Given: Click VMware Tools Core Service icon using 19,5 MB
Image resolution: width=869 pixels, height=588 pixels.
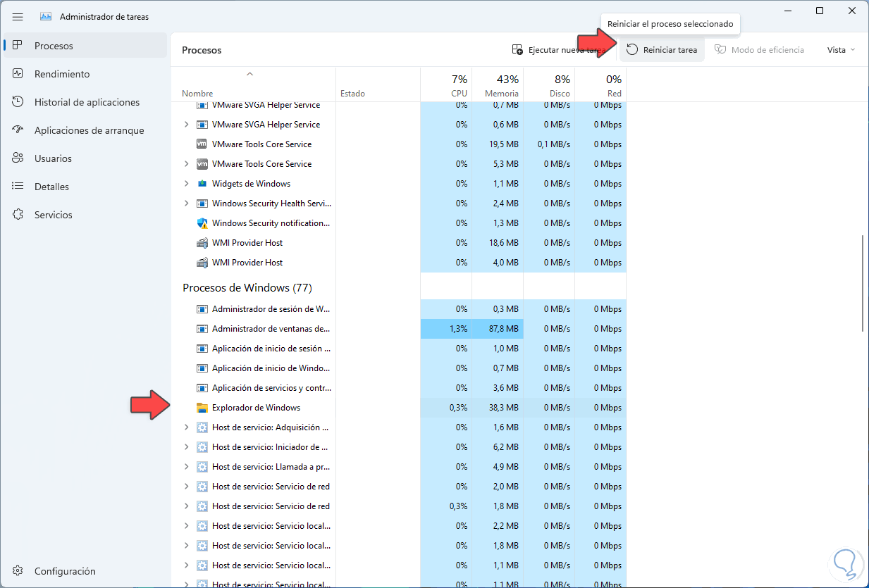Looking at the screenshot, I should point(202,144).
